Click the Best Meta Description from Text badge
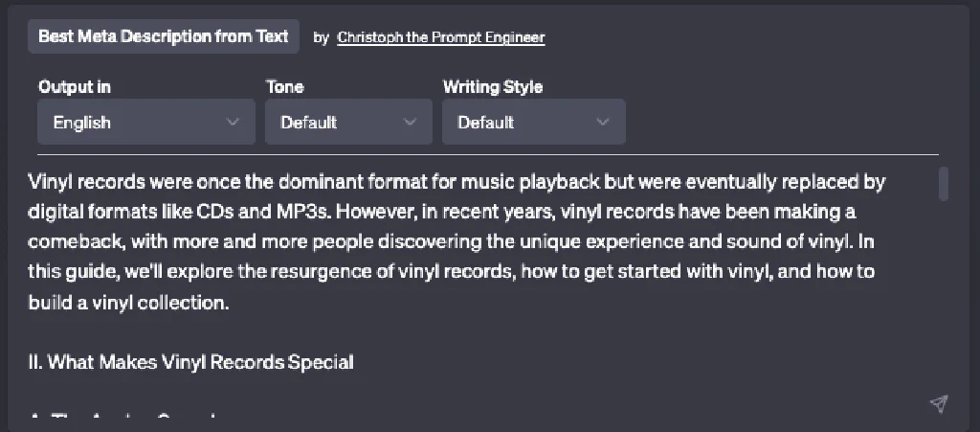The image size is (980, 432). point(164,36)
